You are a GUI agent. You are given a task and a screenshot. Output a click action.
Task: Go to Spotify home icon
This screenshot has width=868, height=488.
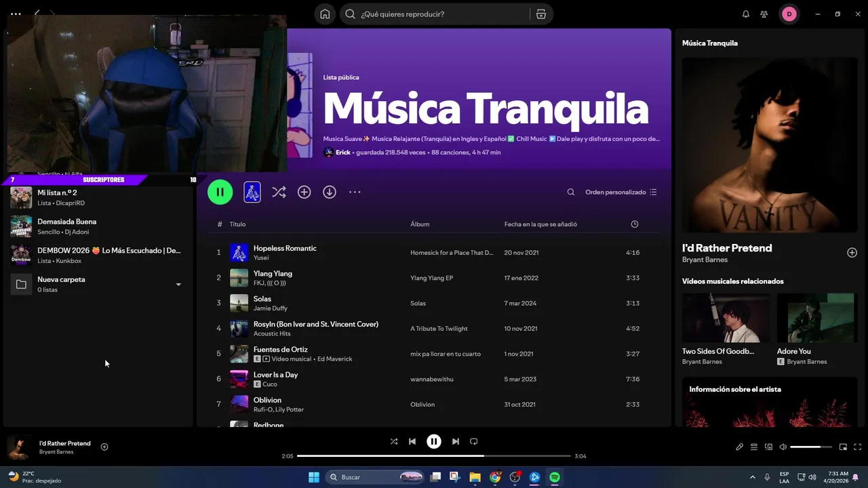pyautogui.click(x=325, y=14)
